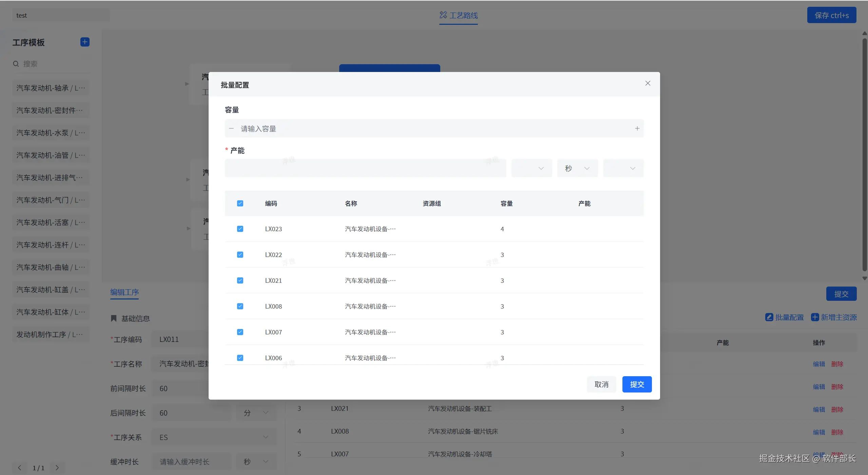The height and width of the screenshot is (475, 868).
Task: Uncheck the LX023 row checkbox
Action: coord(240,229)
